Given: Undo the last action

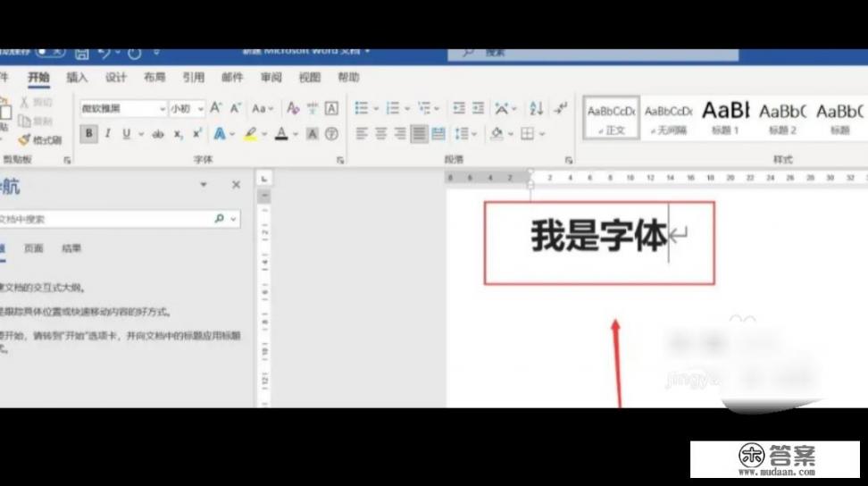Looking at the screenshot, I should pos(104,53).
